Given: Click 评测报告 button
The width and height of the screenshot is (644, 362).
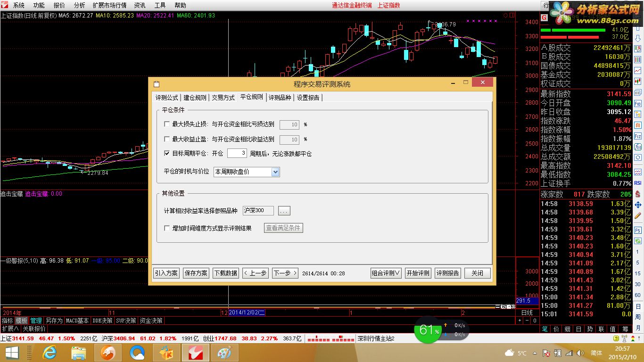Looking at the screenshot, I should click(x=448, y=273).
